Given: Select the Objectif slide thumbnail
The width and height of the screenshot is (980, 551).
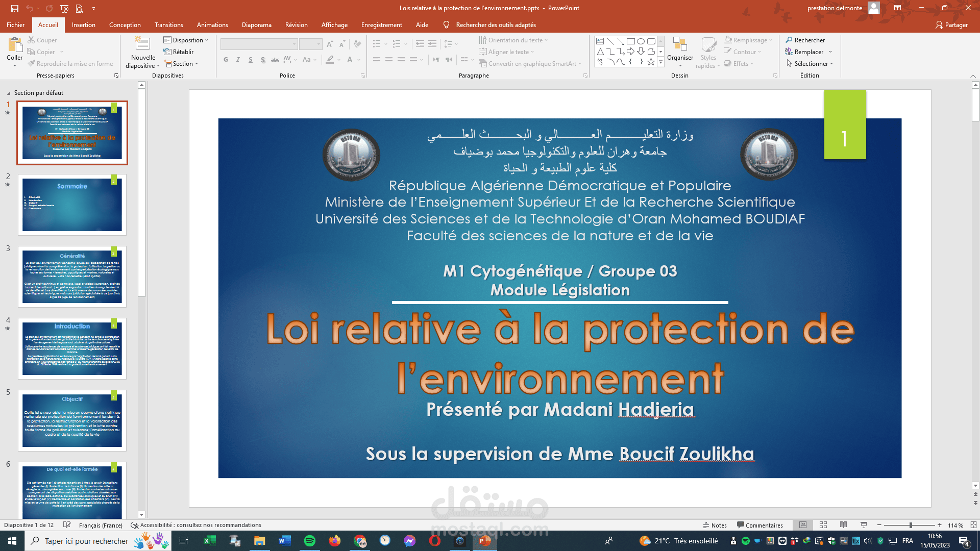Looking at the screenshot, I should [72, 421].
